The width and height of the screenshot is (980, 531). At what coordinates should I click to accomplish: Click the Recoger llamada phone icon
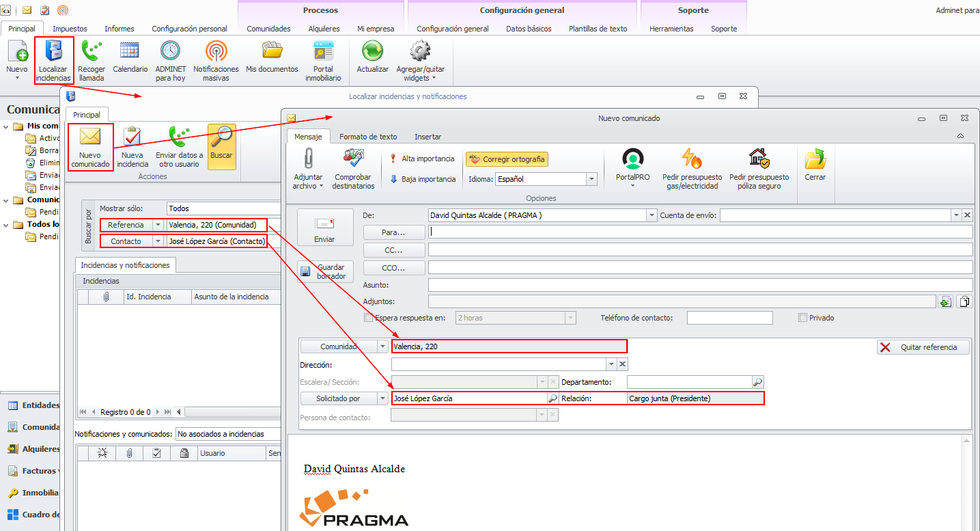tap(92, 52)
